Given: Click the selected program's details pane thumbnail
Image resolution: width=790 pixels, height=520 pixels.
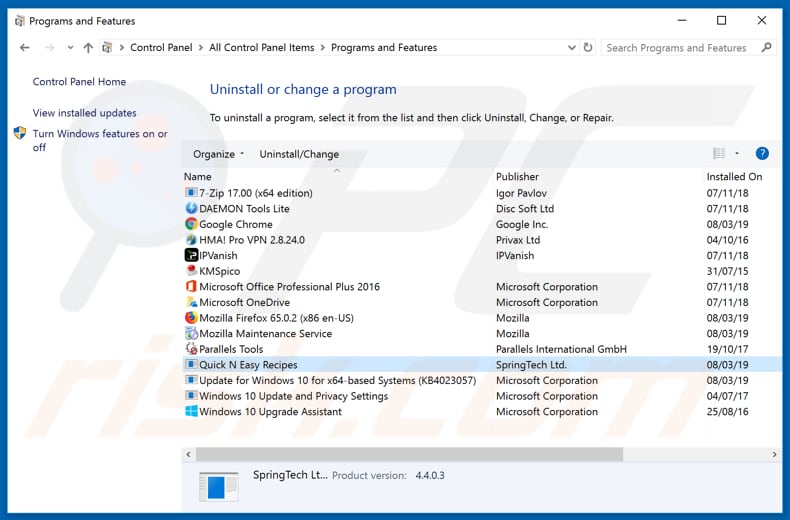Looking at the screenshot, I should [218, 486].
